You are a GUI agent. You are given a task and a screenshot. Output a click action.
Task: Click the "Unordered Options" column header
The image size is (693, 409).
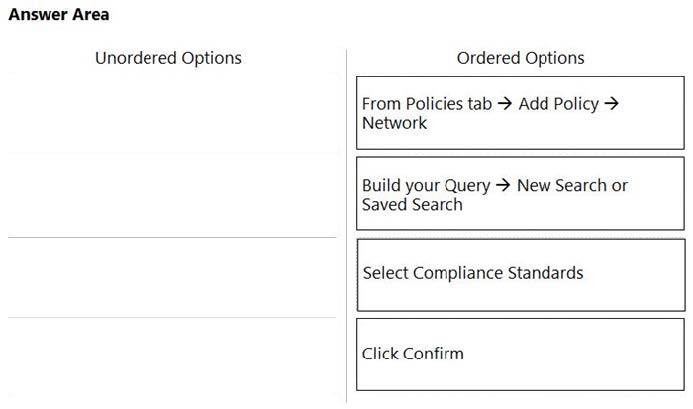click(x=168, y=58)
